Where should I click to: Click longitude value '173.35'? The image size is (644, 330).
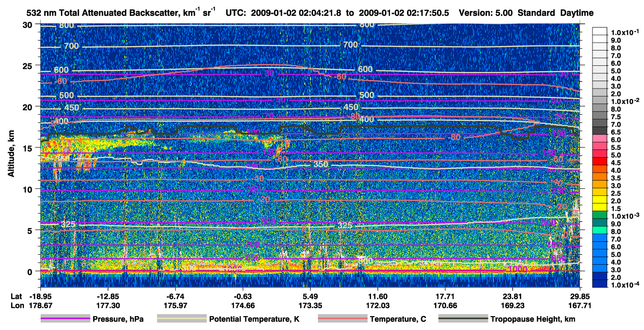point(310,305)
